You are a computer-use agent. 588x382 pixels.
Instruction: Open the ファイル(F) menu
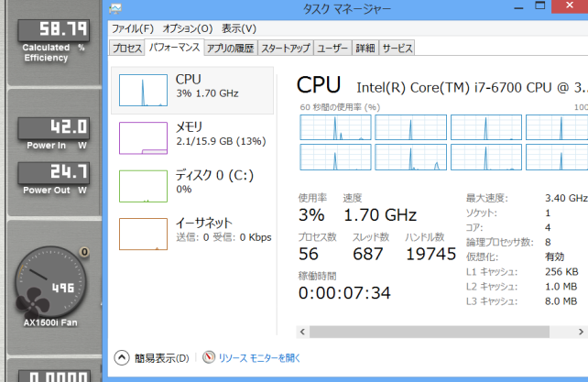pyautogui.click(x=132, y=28)
